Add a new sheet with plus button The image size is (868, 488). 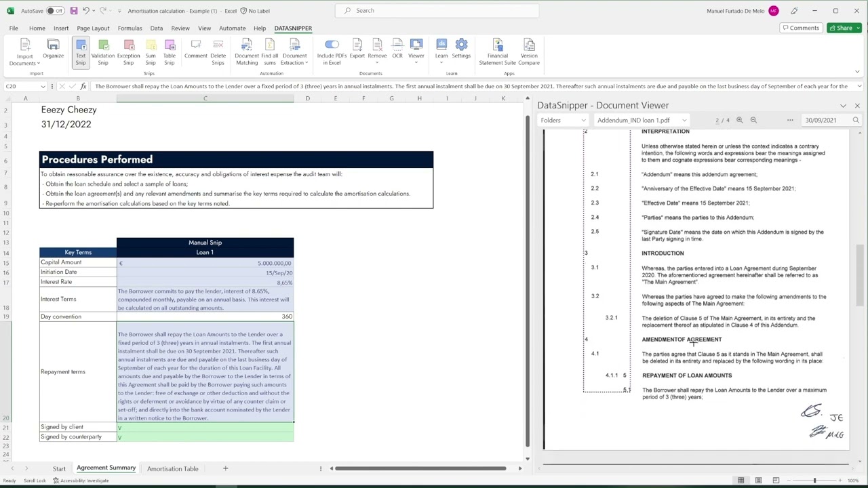(225, 468)
